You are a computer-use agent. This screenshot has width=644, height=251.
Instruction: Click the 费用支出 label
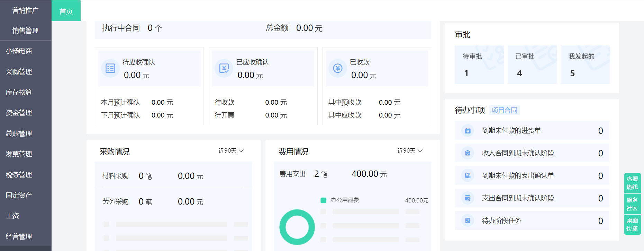tap(292, 174)
